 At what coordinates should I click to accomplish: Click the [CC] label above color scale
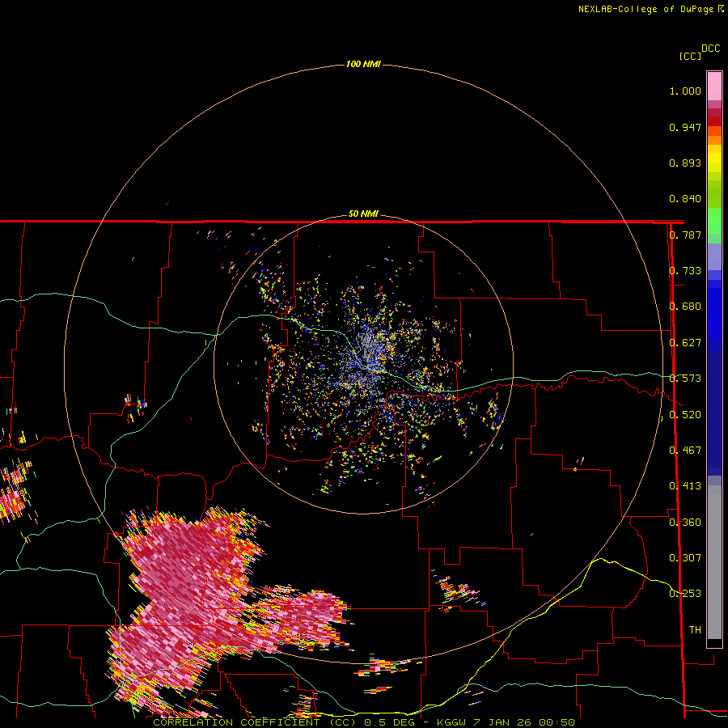[x=690, y=56]
